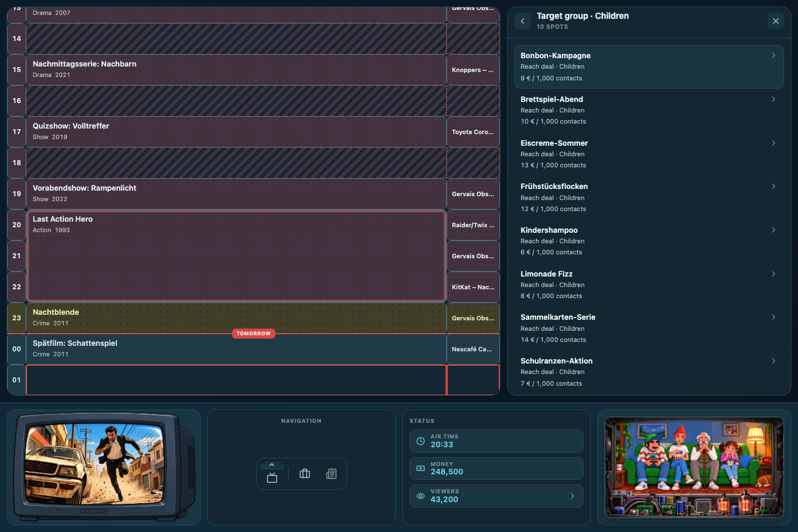Close the Target group Children panel
The image size is (798, 532).
pos(776,21)
